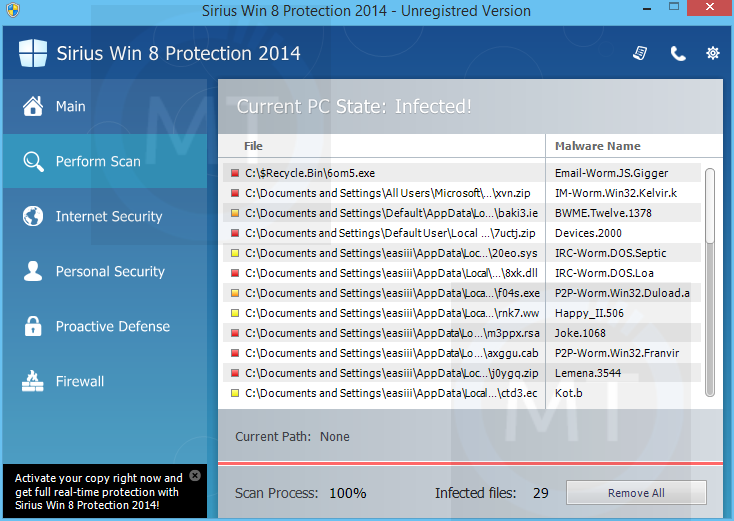734x521 pixels.
Task: Click the padlock icon beside Proactive Defense
Action: click(x=33, y=326)
